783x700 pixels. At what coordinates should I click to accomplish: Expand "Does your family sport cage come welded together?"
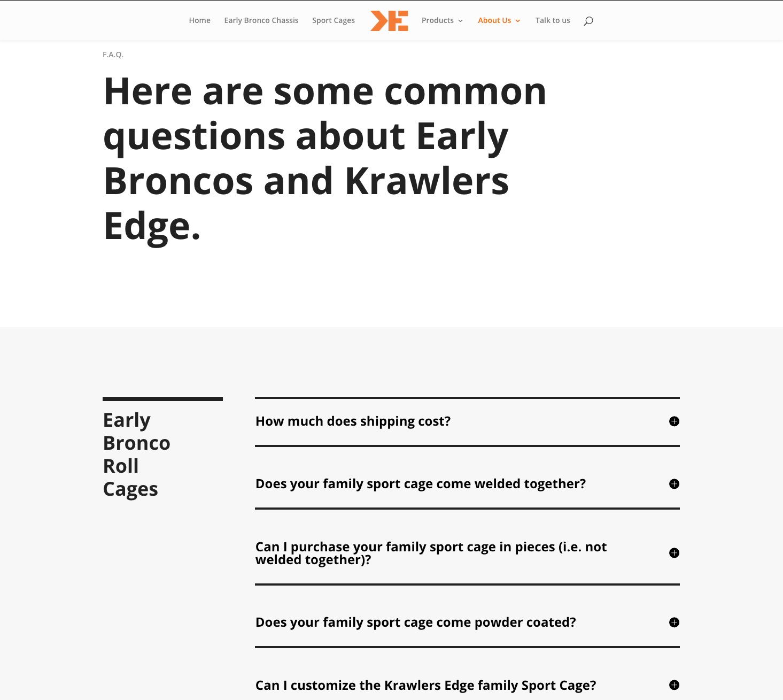421,484
